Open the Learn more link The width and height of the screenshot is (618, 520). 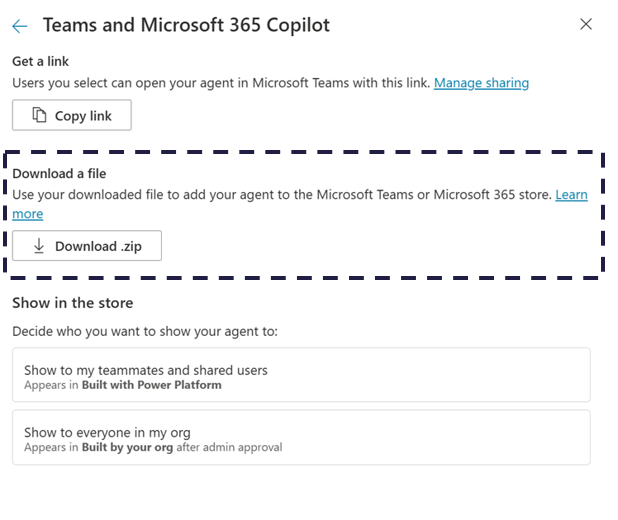click(x=571, y=195)
